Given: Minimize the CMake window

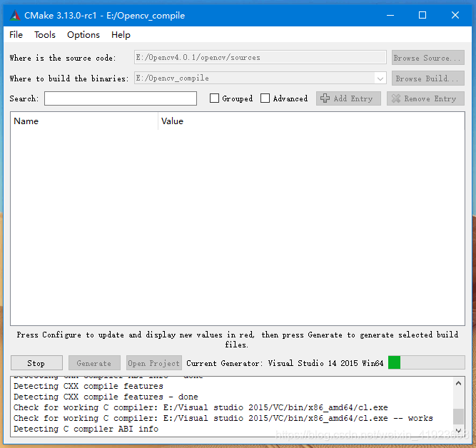Looking at the screenshot, I should pyautogui.click(x=390, y=15).
